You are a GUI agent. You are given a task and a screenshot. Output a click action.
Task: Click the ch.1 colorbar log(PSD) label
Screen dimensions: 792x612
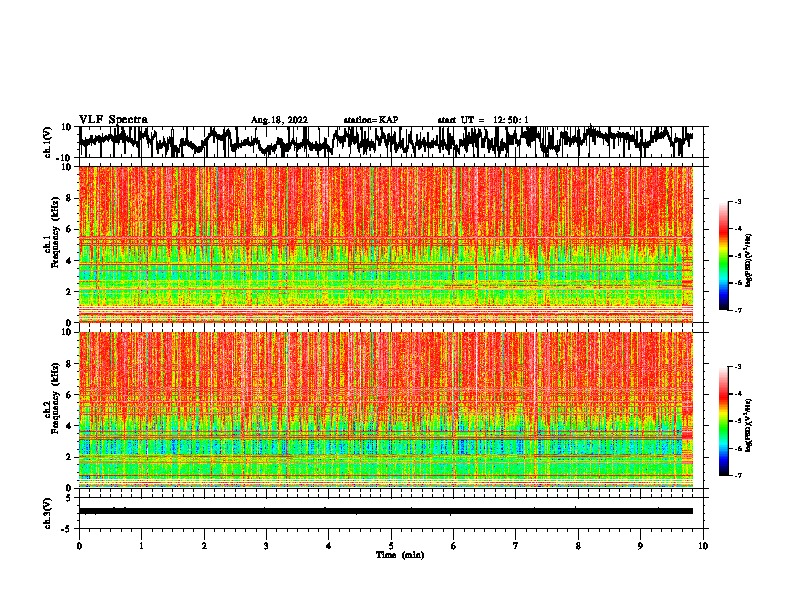[749, 260]
